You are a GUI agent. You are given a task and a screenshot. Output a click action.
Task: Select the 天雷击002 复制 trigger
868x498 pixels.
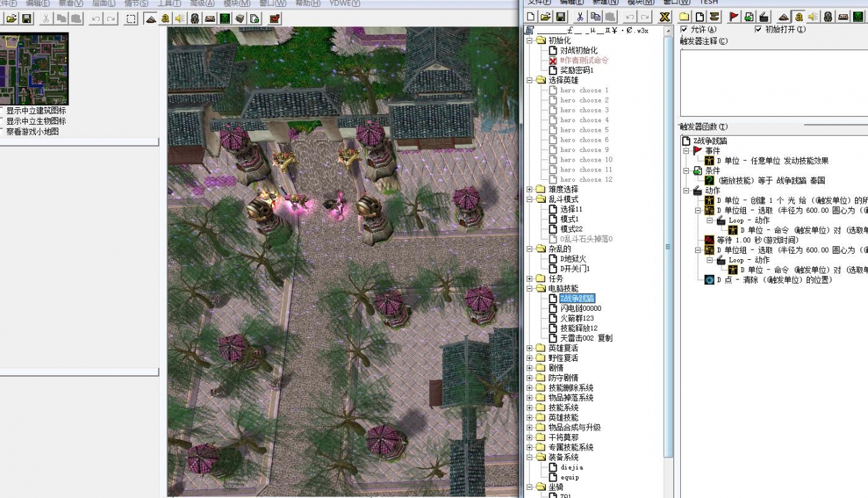pos(586,338)
